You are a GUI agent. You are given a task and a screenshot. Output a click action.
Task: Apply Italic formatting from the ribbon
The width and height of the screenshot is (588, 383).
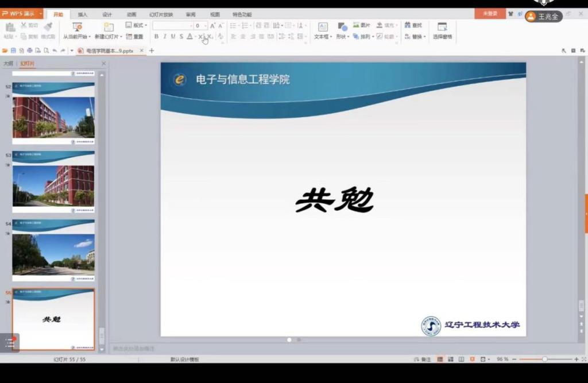(164, 37)
